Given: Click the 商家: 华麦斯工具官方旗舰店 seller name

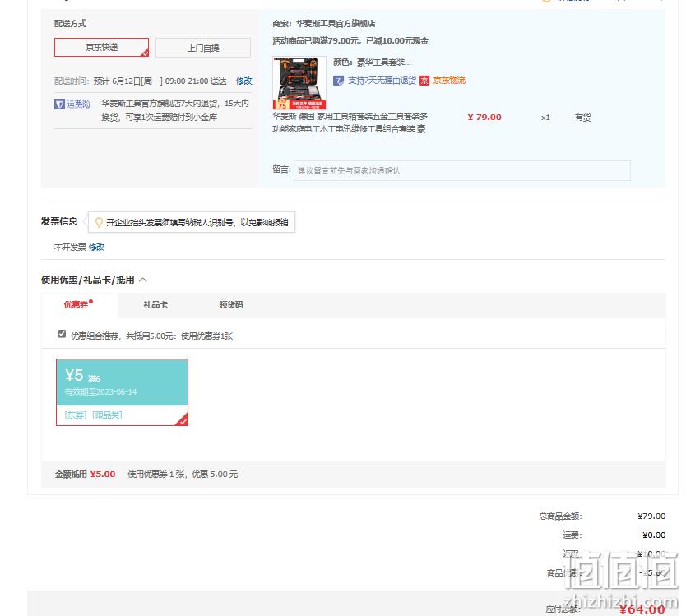Looking at the screenshot, I should coord(324,24).
